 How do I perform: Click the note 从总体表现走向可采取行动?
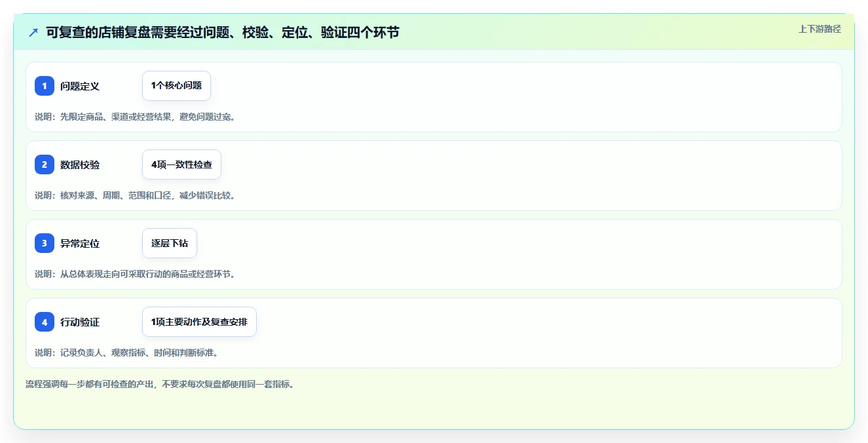click(135, 274)
